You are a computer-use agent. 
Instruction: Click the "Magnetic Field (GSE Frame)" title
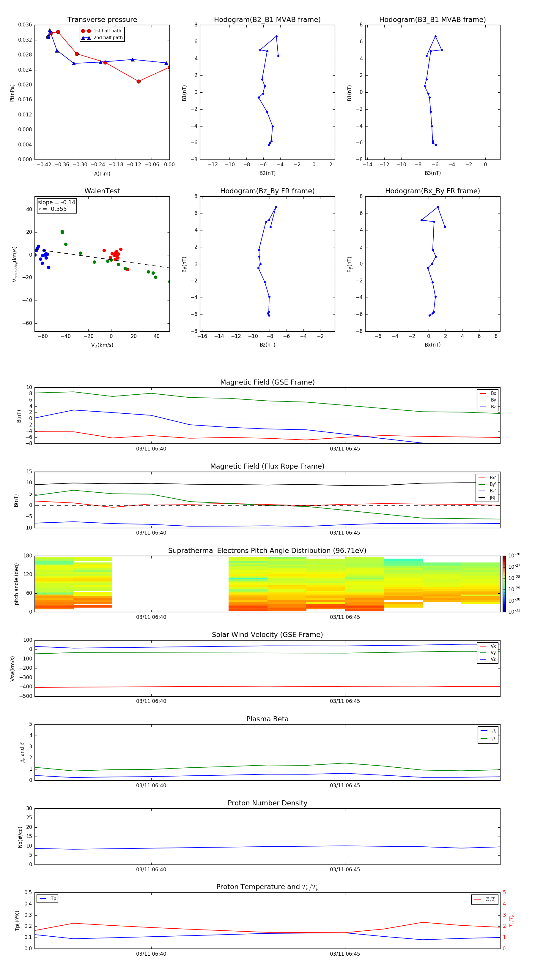[x=267, y=382]
